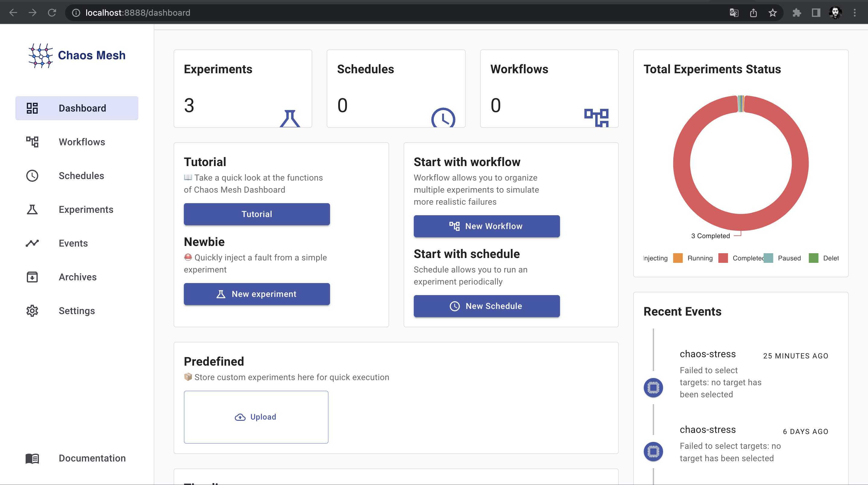The width and height of the screenshot is (868, 485).
Task: Click the red Completed legend swatch
Action: (x=723, y=258)
